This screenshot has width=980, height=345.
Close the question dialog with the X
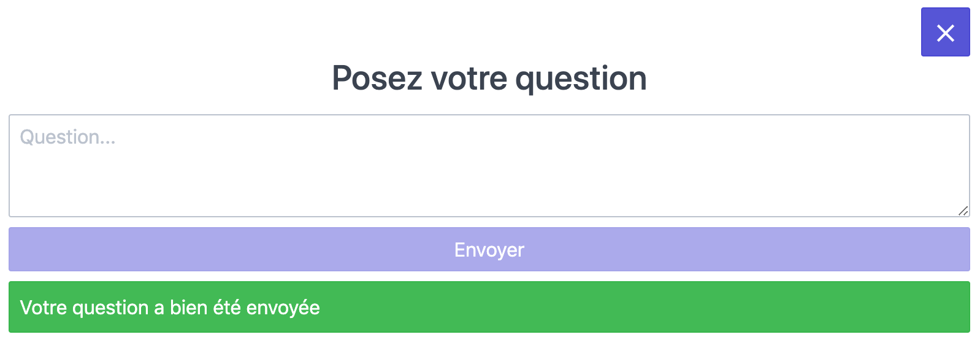[945, 33]
